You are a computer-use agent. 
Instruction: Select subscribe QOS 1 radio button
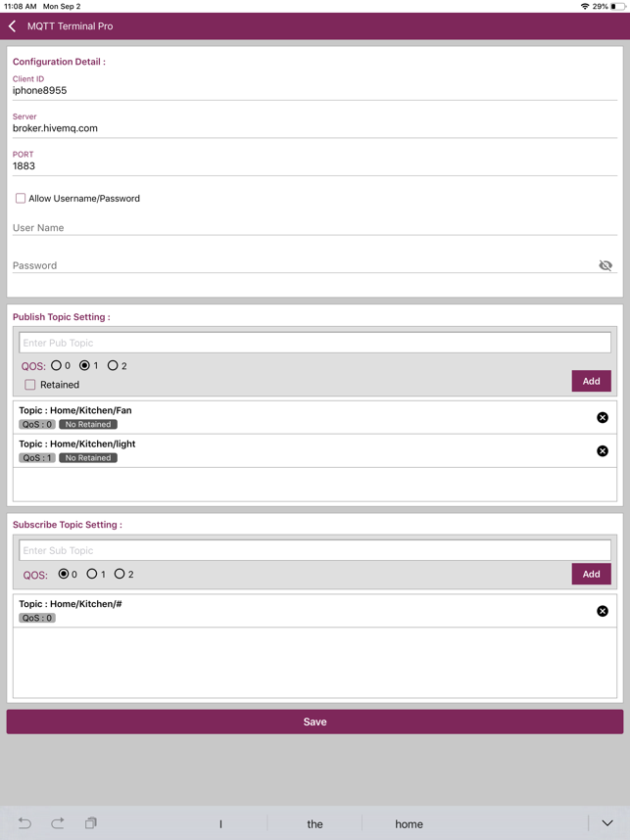tap(92, 574)
